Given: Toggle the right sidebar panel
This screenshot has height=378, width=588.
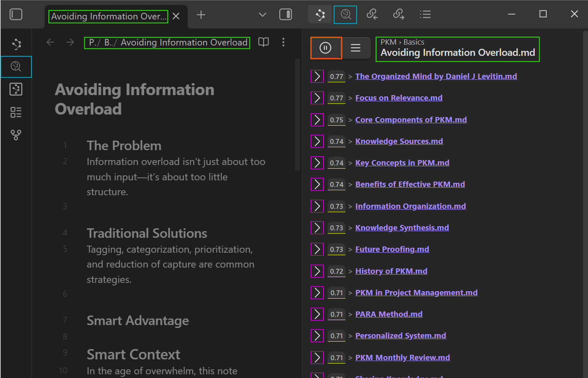Looking at the screenshot, I should [286, 14].
